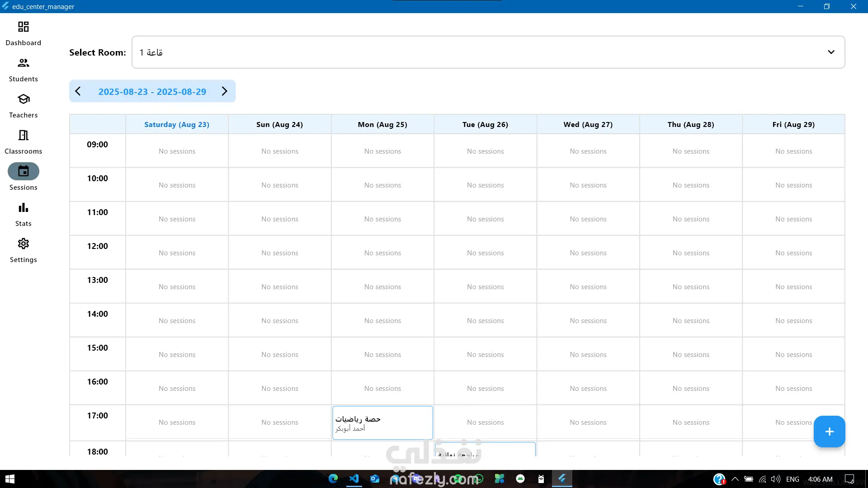Click the 11:00 time label

point(97,212)
